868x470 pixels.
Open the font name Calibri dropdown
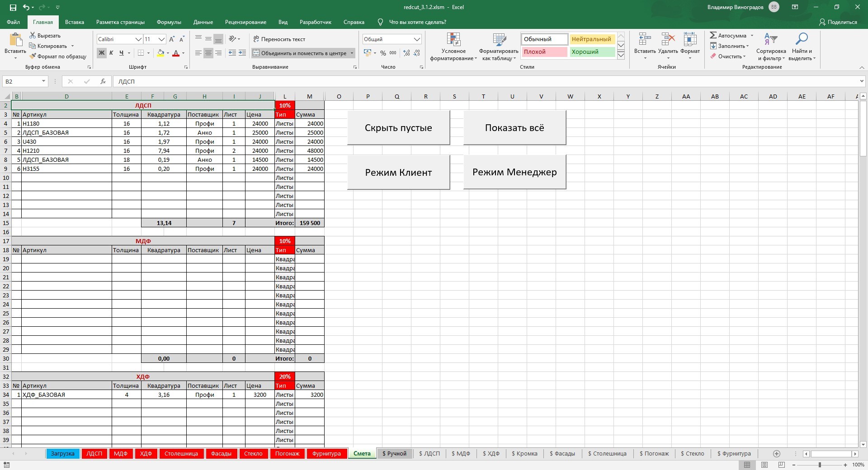tap(138, 39)
